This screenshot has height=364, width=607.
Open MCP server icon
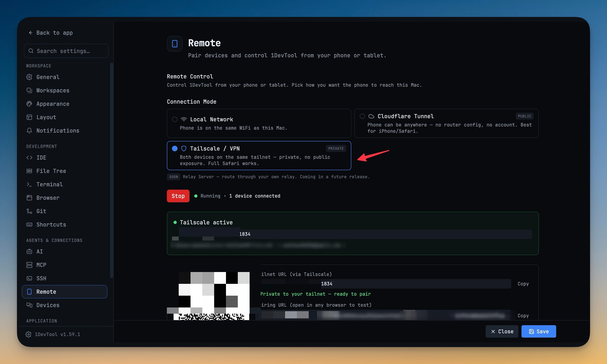(x=29, y=265)
